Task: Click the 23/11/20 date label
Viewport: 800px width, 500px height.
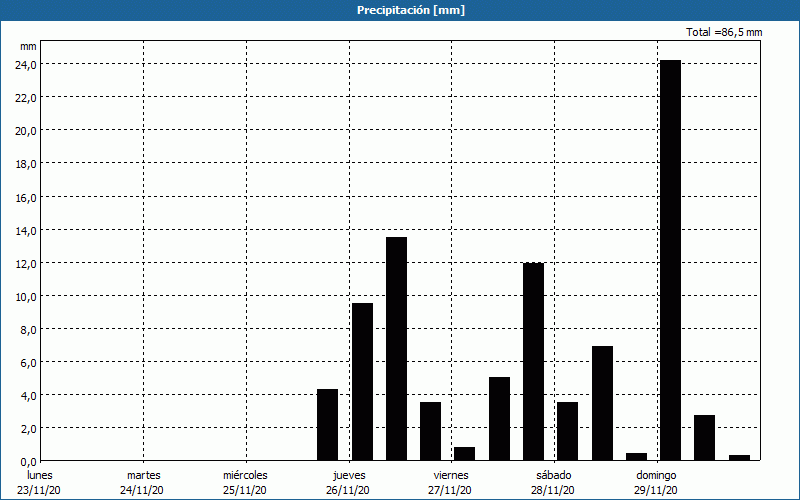Action: tap(39, 491)
